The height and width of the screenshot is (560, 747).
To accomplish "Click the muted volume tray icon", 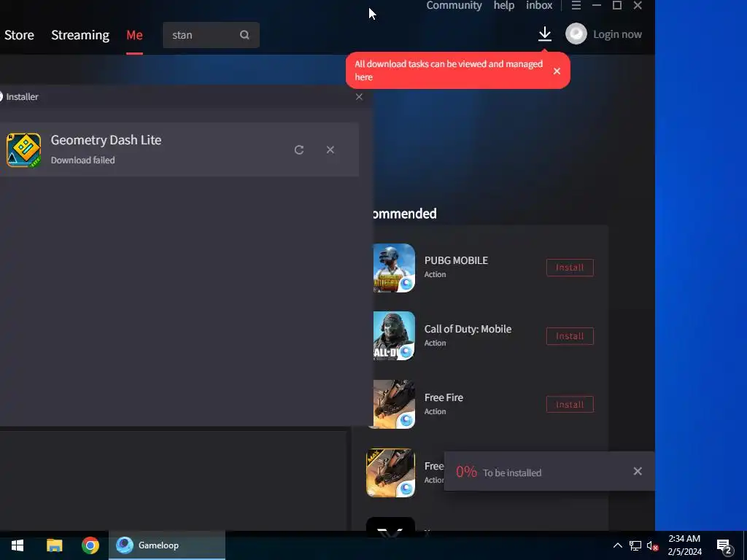I will pos(652,545).
